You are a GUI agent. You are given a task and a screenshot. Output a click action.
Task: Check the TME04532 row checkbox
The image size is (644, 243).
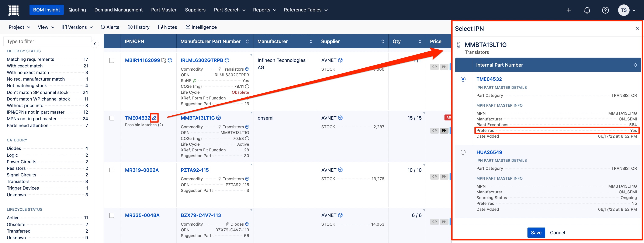[112, 118]
